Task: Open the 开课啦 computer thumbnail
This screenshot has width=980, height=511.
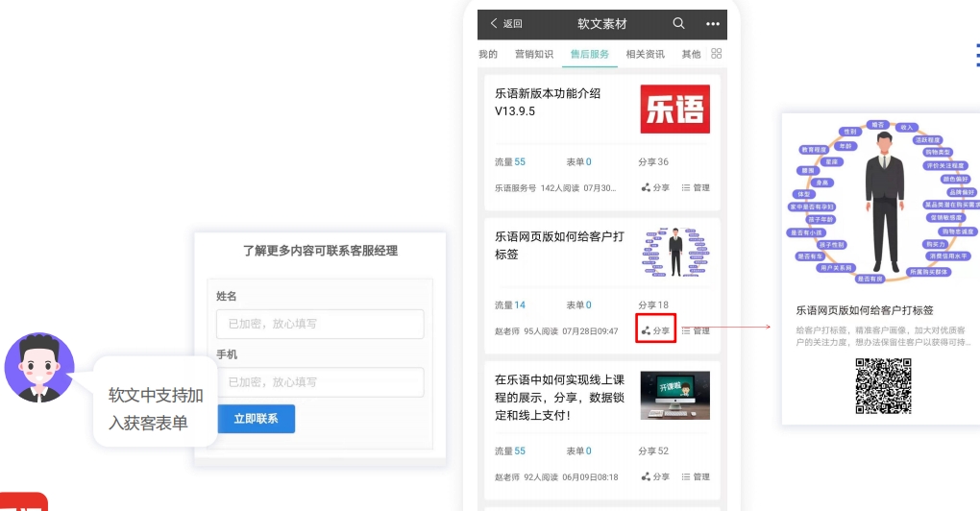Action: pyautogui.click(x=675, y=396)
